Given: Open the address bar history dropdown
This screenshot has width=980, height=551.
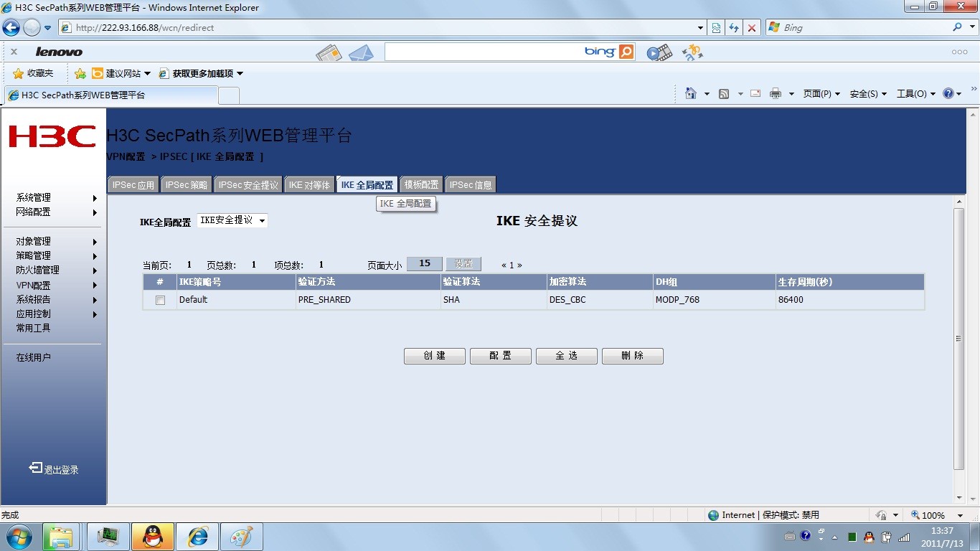Looking at the screenshot, I should pos(699,27).
